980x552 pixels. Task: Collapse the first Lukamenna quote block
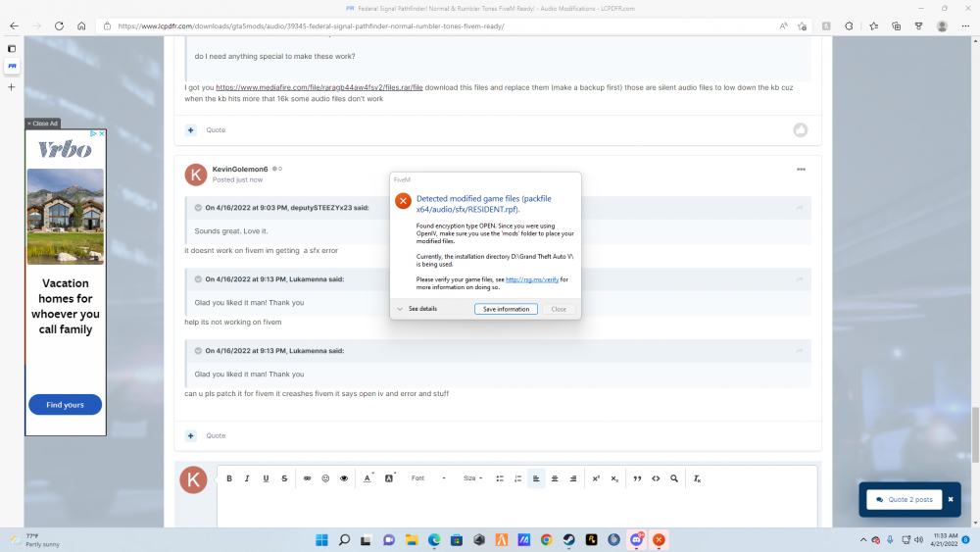(198, 279)
